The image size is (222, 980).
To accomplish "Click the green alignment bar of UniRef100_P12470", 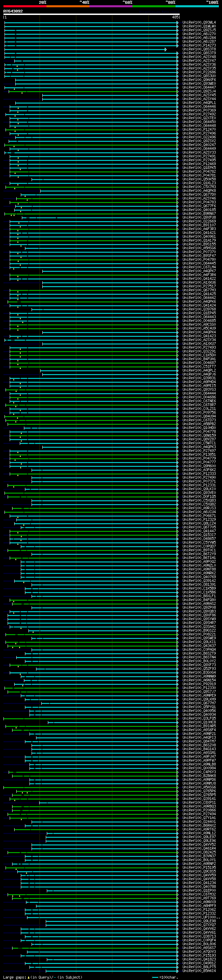I will pos(92,130).
